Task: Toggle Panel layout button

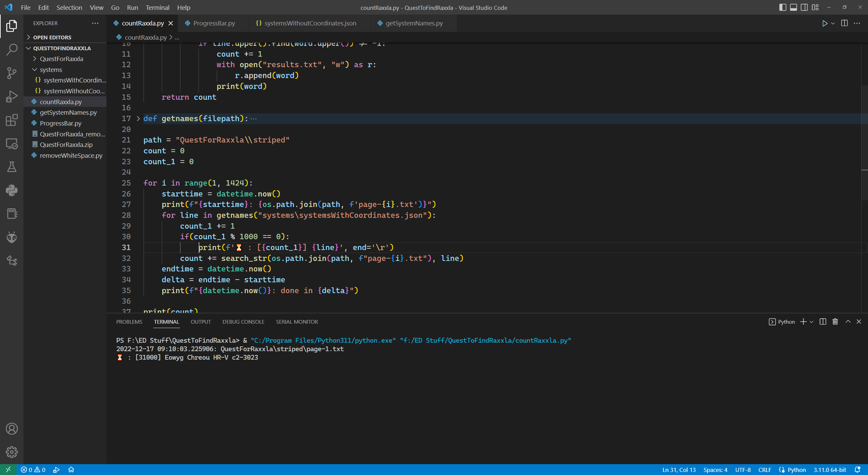Action: coord(793,7)
